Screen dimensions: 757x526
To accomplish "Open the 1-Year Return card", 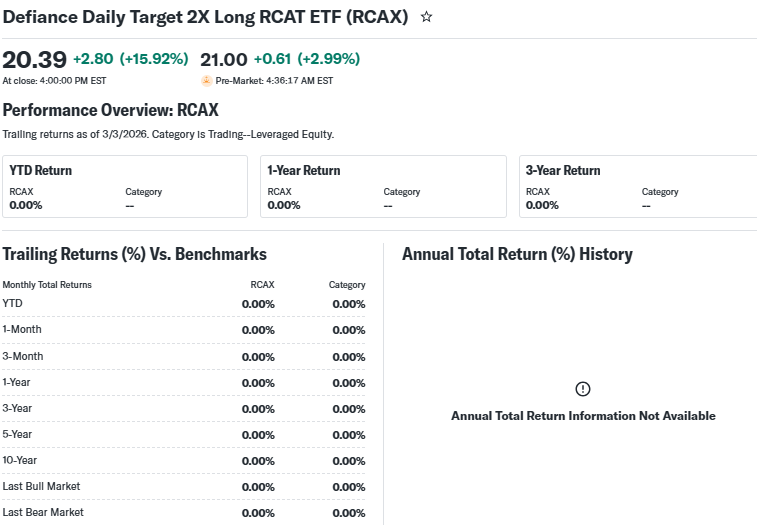I will click(383, 186).
